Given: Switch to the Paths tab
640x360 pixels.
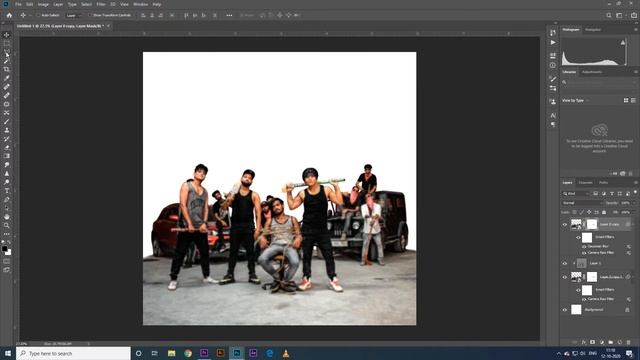Looking at the screenshot, I should (604, 183).
